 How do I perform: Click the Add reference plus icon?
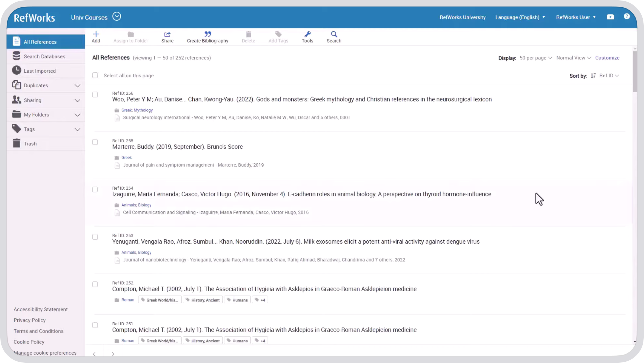(x=96, y=34)
